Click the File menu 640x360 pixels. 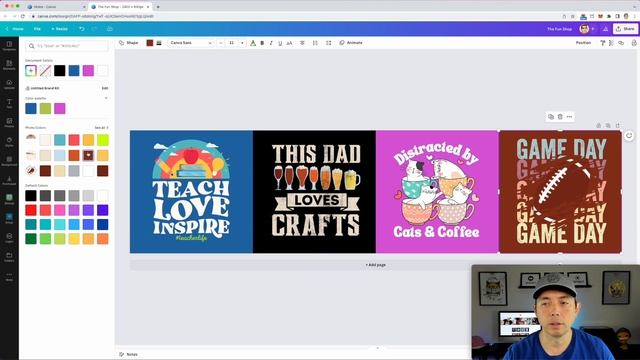(37, 29)
